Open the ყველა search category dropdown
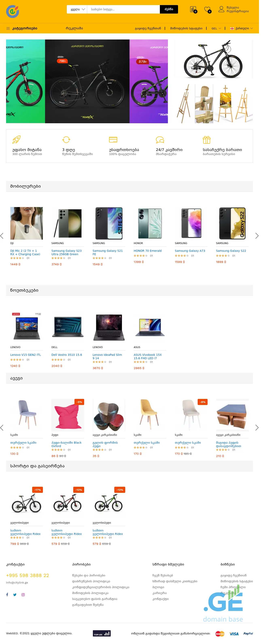The height and width of the screenshot is (644, 261). pyautogui.click(x=77, y=9)
